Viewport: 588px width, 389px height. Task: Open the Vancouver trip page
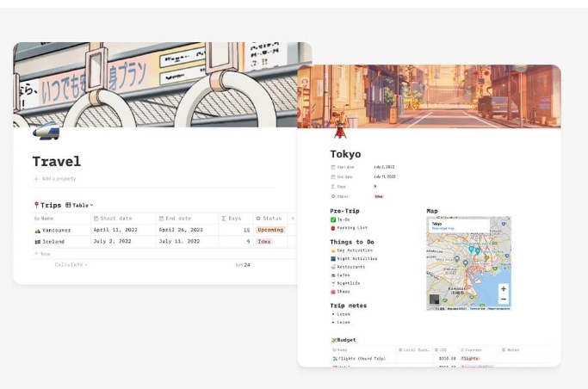coord(56,230)
